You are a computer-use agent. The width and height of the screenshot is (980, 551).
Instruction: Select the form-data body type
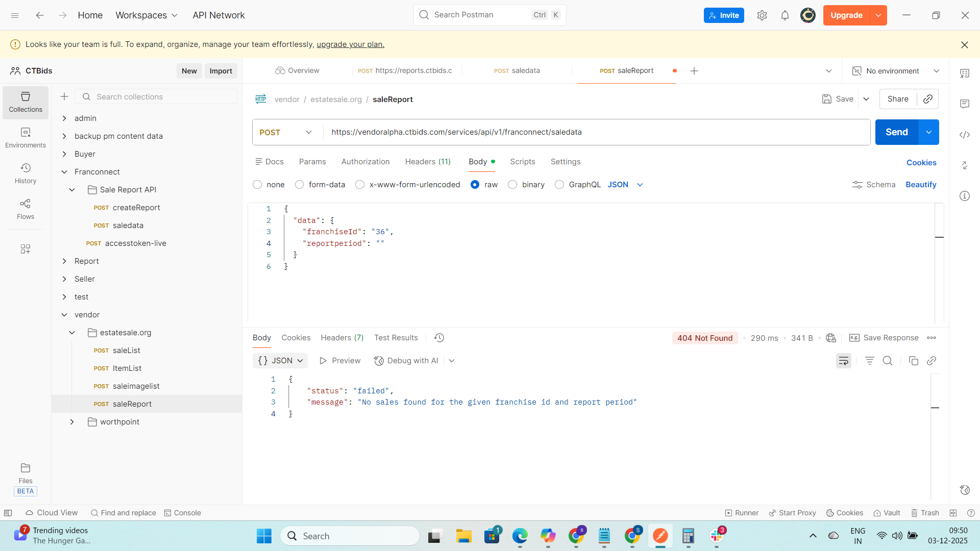tap(300, 185)
